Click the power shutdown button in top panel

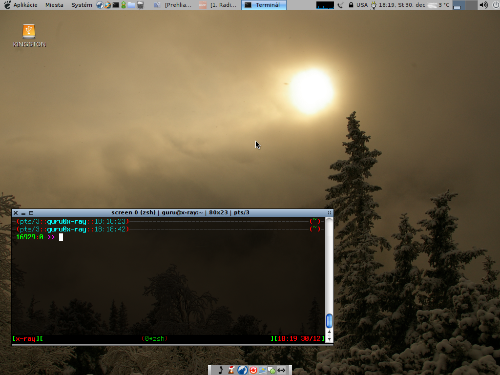pyautogui.click(x=495, y=5)
